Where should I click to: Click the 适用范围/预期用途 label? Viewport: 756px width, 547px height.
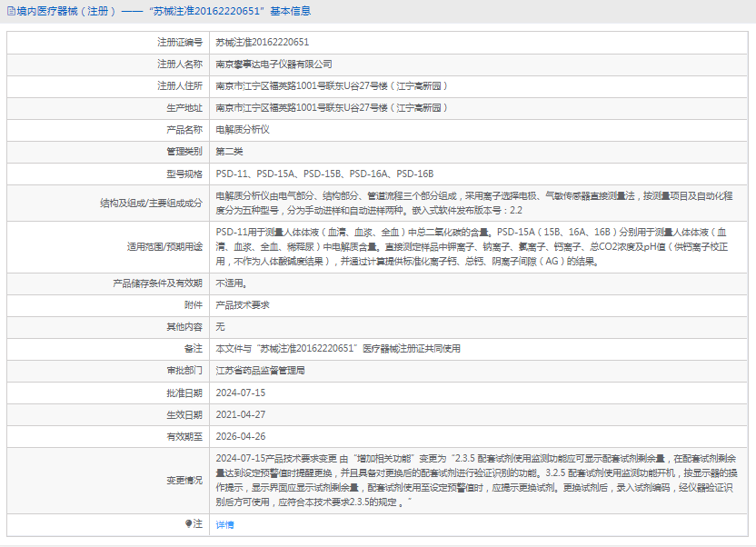164,247
